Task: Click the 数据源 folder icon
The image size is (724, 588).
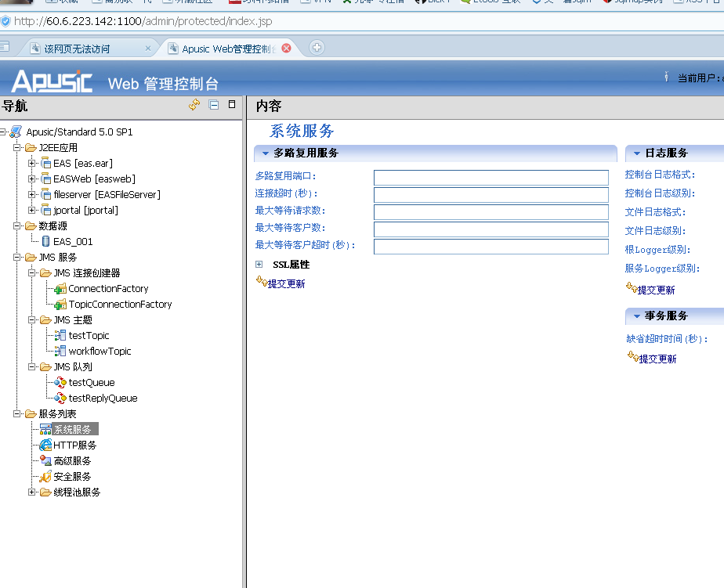Action: [31, 225]
